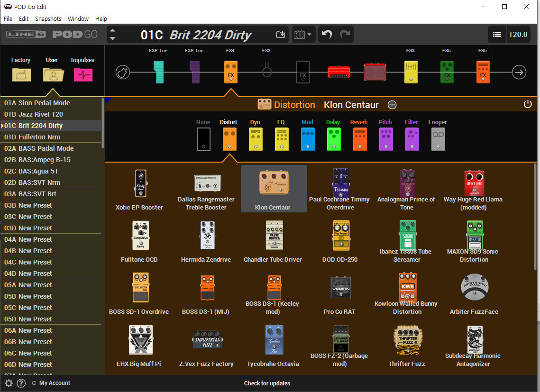Choose the Looper category
Screen dimensions: 540x392
click(438, 135)
